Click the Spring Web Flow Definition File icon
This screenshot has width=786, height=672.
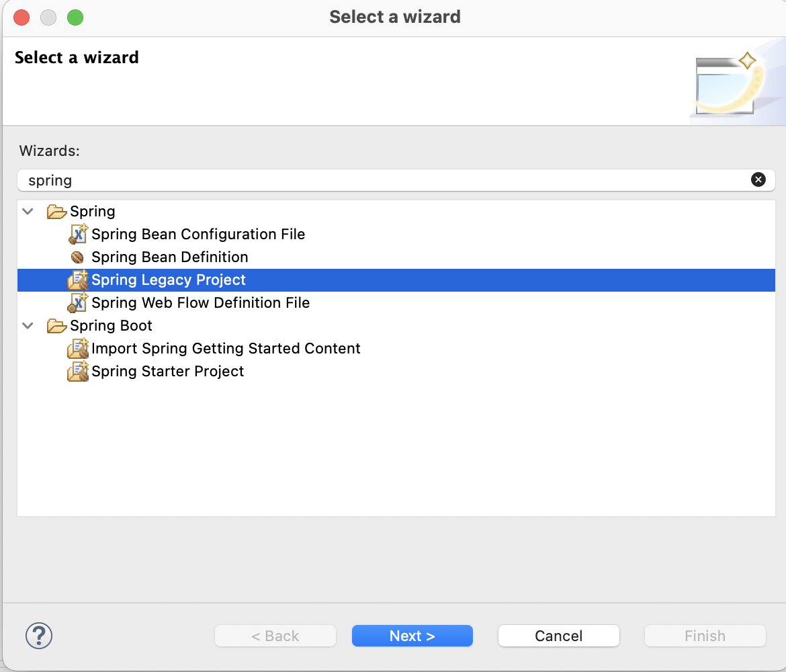coord(78,303)
